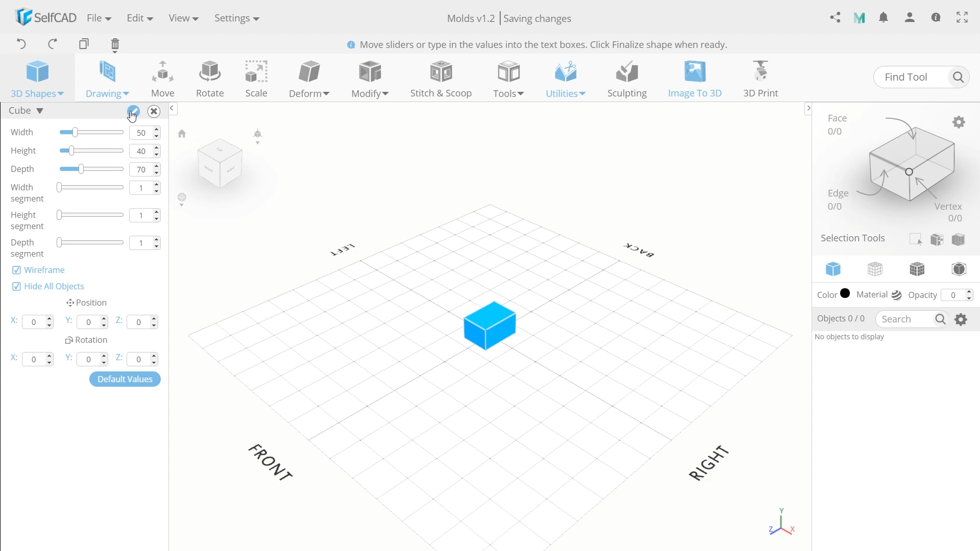This screenshot has width=980, height=551.
Task: Reset view with the home icon
Action: [x=182, y=134]
